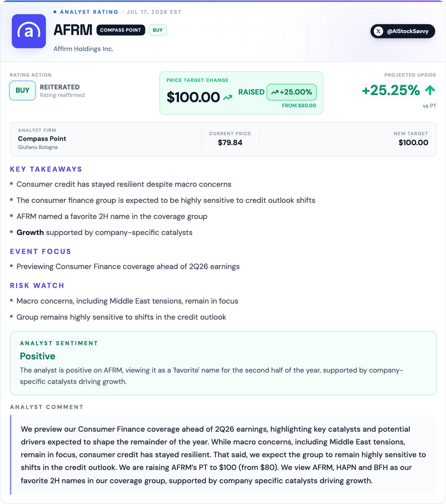The width and height of the screenshot is (446, 504).
Task: Click the green upward arrow beside +25.25%
Action: (430, 90)
